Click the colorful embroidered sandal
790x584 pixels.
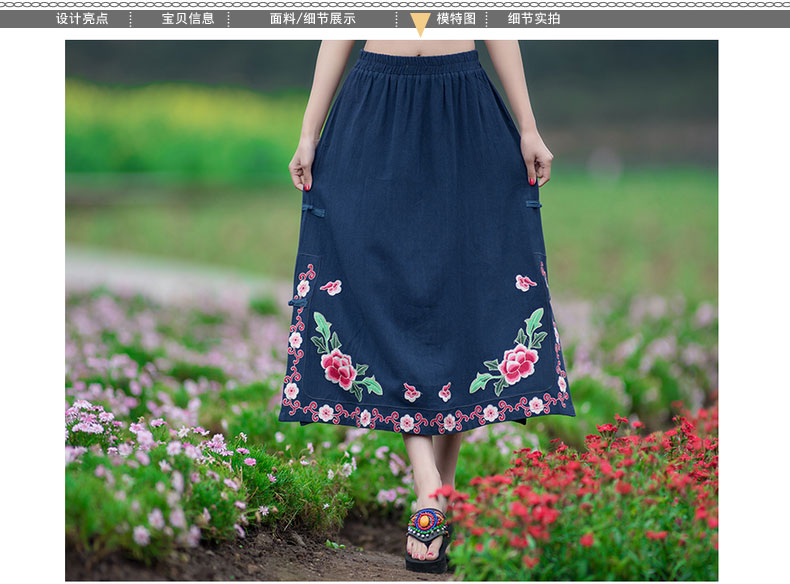click(427, 524)
